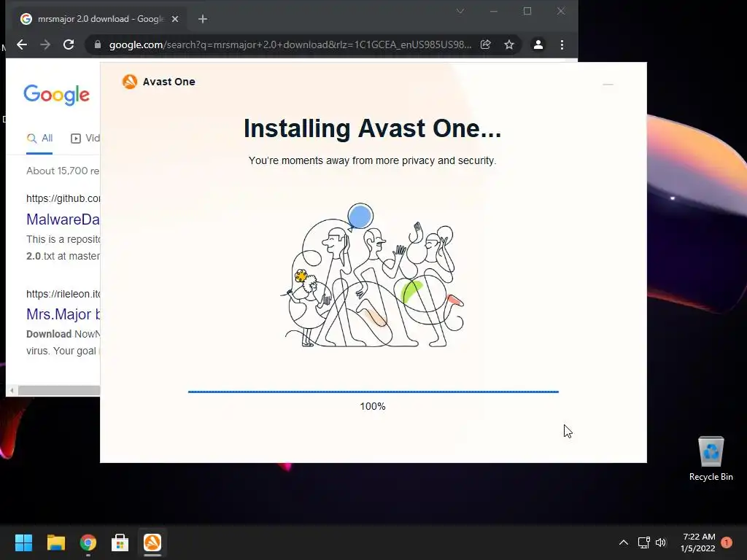The height and width of the screenshot is (560, 747).
Task: Open the notification badge
Action: click(727, 542)
